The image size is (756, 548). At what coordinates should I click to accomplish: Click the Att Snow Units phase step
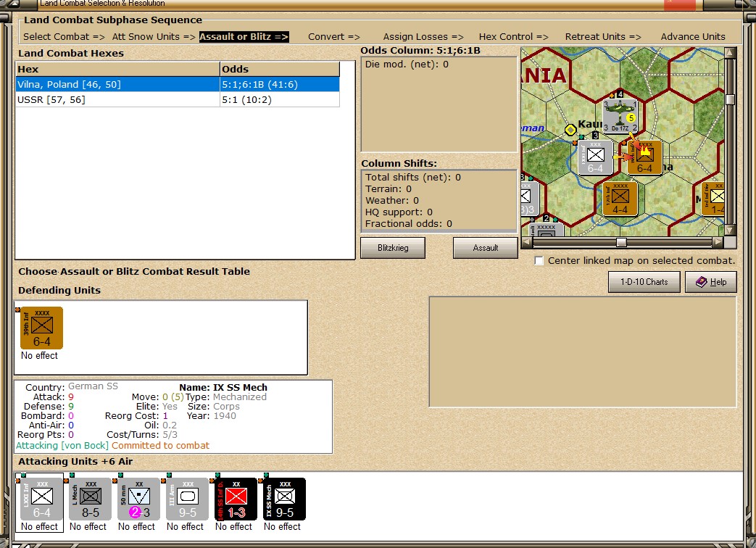(x=154, y=37)
